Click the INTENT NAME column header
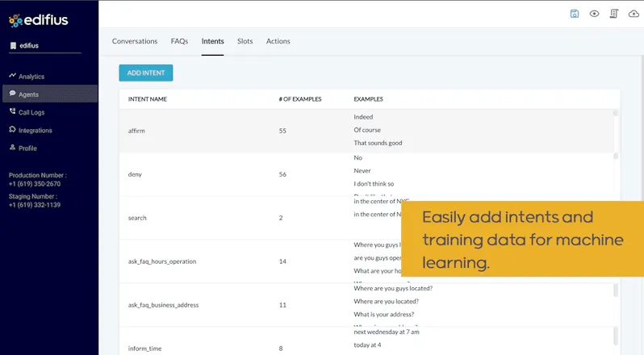Viewport: 644px width, 355px height. click(148, 99)
